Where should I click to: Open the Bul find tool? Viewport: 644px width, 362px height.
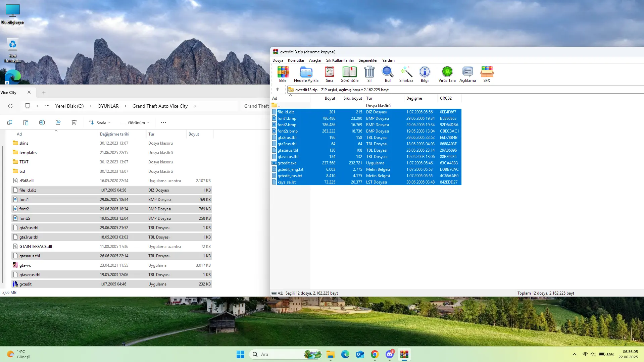(388, 74)
